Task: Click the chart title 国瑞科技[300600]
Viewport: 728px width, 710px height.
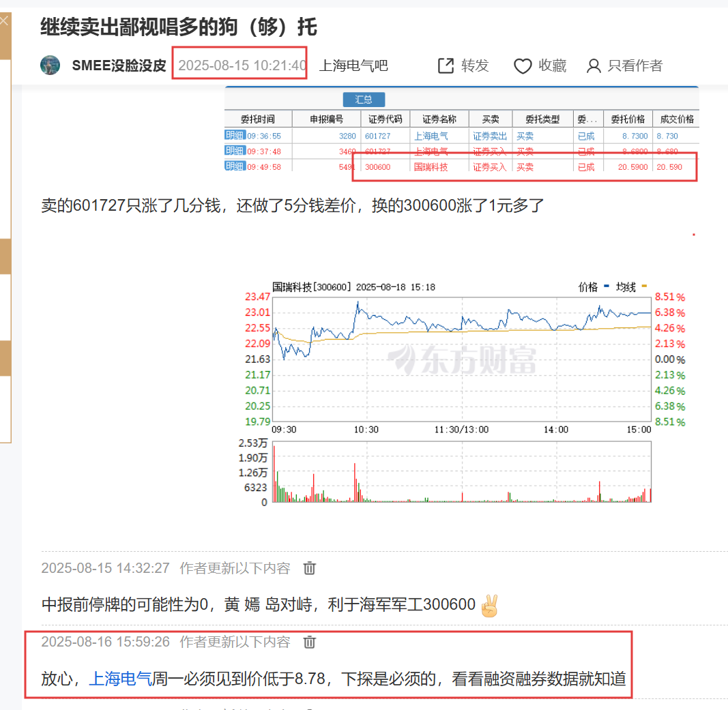Action: tap(312, 286)
